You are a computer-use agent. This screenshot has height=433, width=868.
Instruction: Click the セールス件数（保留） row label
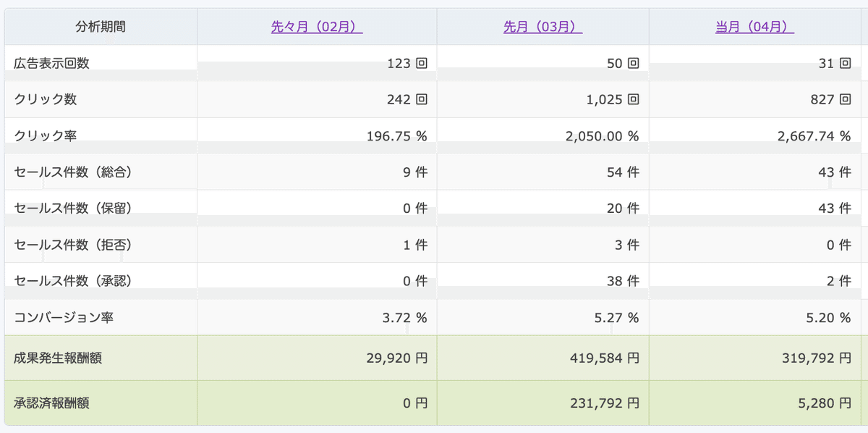(x=72, y=209)
